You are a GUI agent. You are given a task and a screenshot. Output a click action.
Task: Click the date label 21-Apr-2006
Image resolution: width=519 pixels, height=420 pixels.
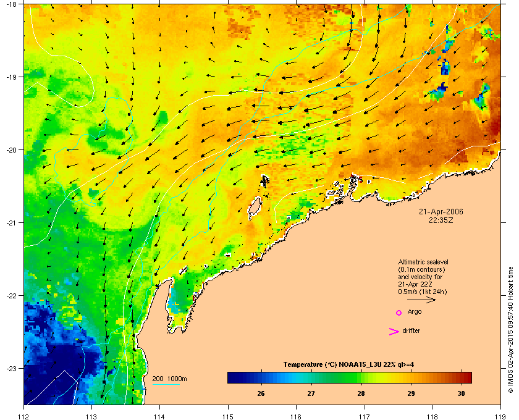441,212
